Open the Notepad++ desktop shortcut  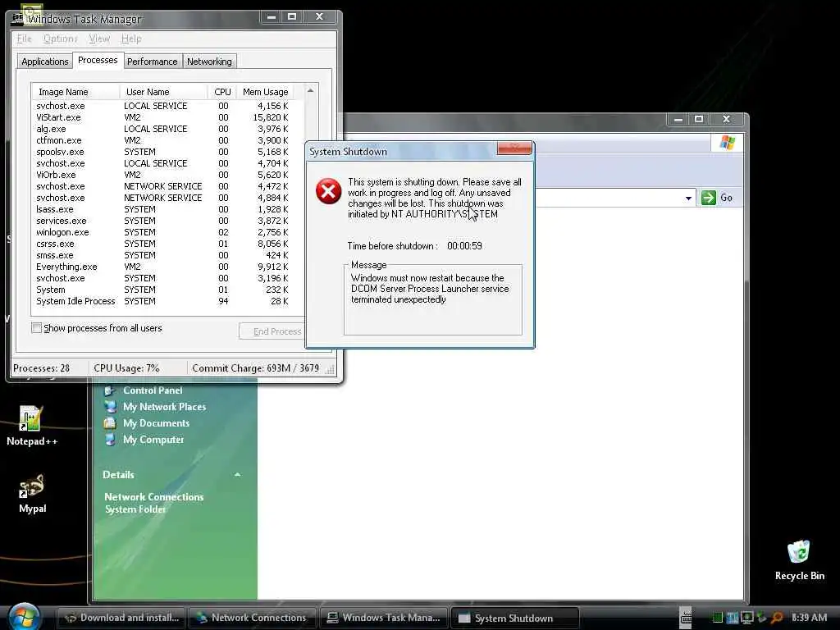coord(31,426)
